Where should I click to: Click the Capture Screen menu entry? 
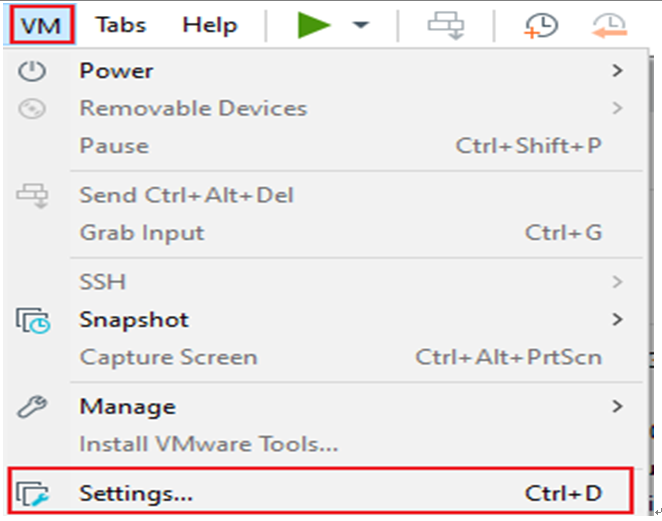tap(168, 357)
